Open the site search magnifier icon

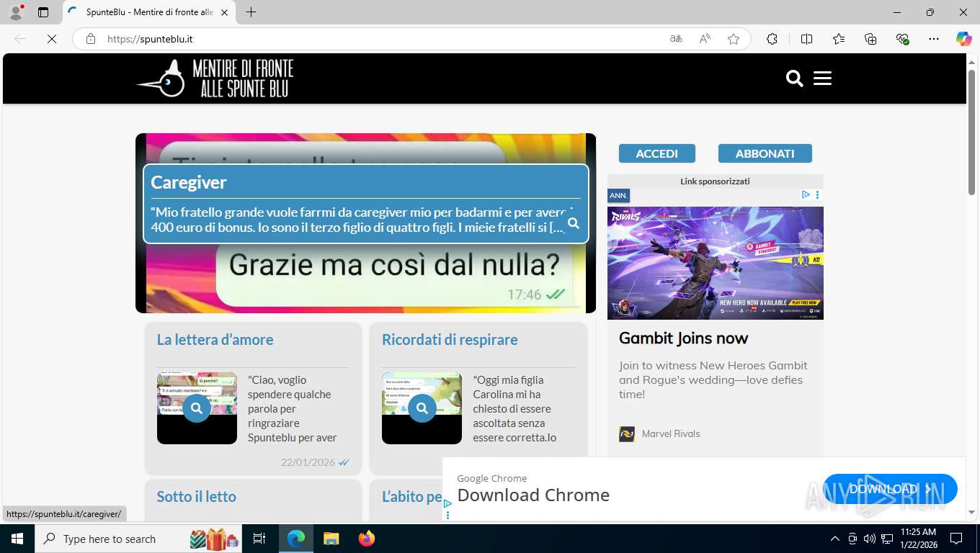[x=795, y=78]
